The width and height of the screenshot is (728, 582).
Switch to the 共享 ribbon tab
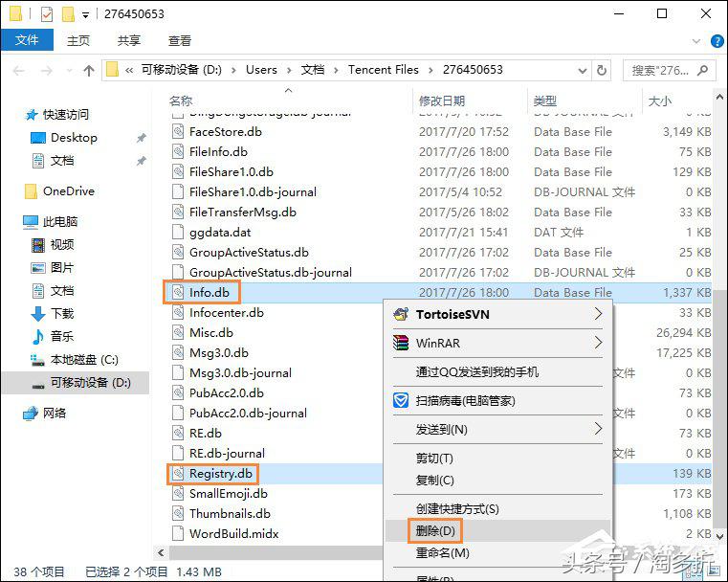tap(128, 41)
